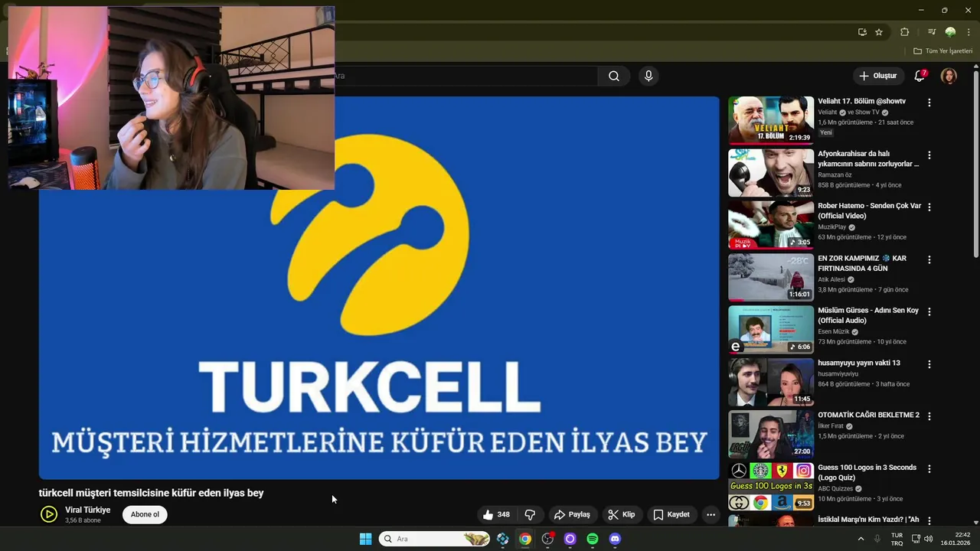Open options menu for Müslüm Gürses video
Screen dimensions: 980x551
(x=929, y=311)
